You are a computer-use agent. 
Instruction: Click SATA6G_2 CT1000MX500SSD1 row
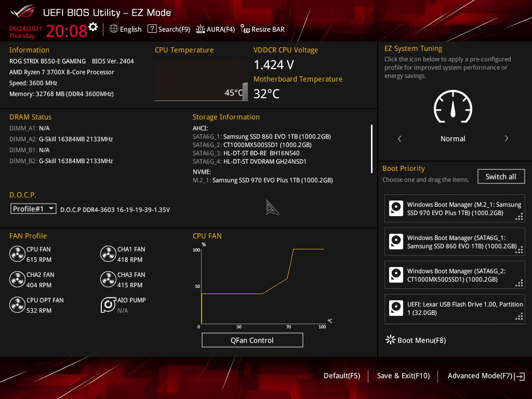coord(252,145)
